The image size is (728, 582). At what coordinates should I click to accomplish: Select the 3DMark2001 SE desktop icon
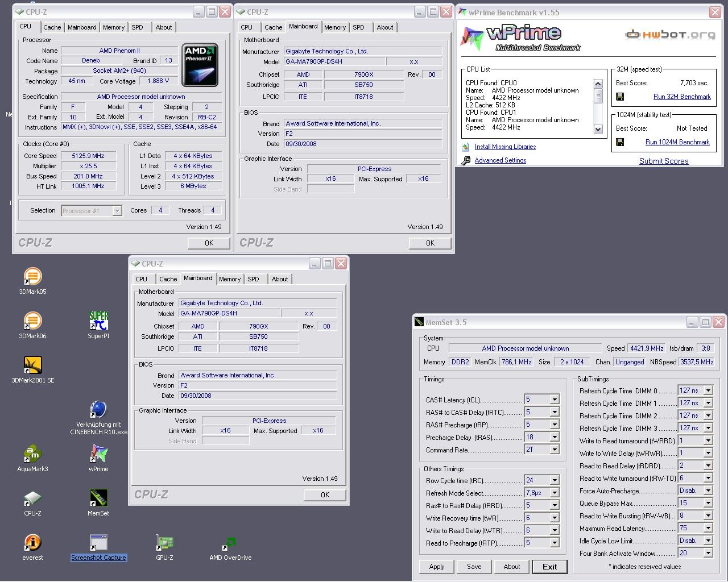click(32, 365)
